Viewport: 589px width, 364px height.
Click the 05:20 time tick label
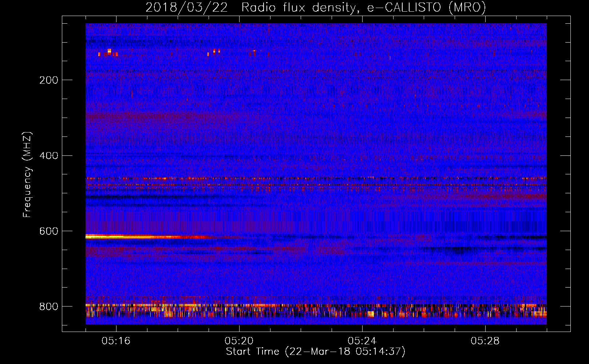[x=239, y=341]
